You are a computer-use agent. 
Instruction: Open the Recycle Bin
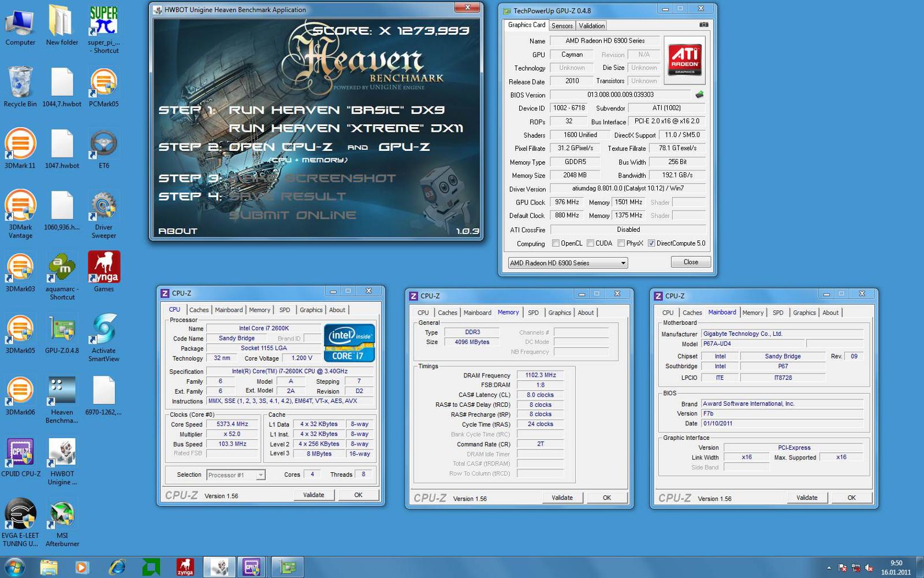click(x=20, y=87)
